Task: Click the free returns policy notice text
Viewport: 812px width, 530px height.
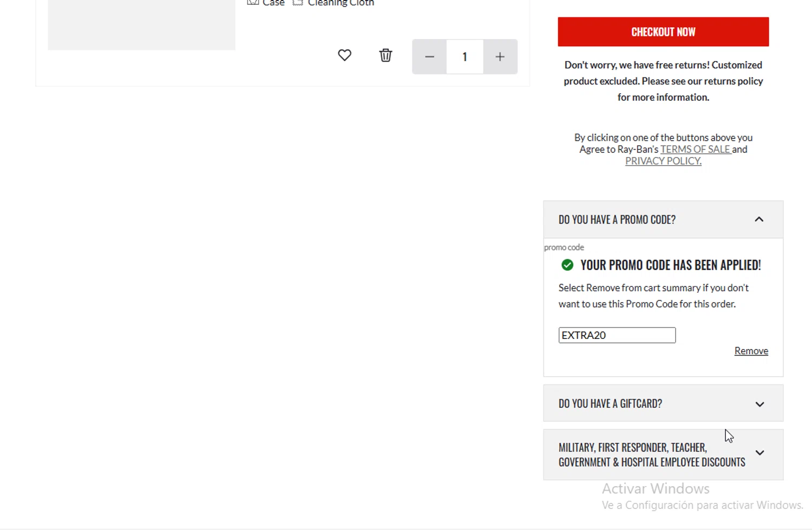Action: tap(663, 81)
